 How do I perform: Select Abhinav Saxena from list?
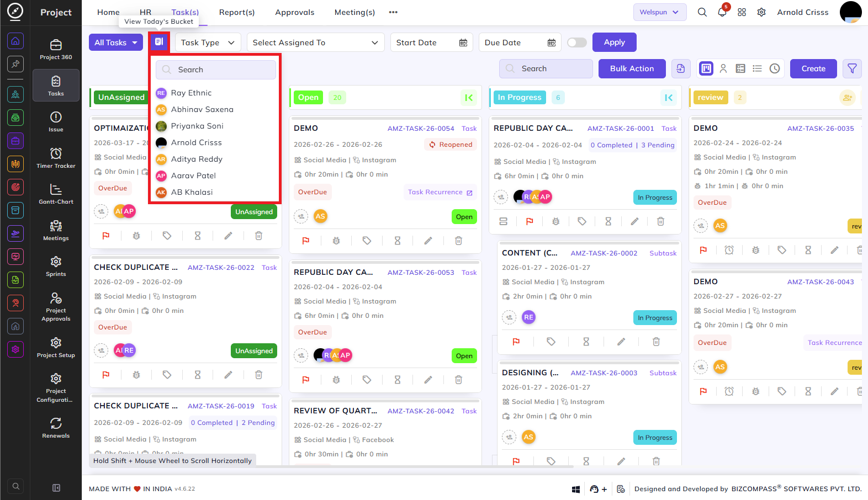(202, 109)
